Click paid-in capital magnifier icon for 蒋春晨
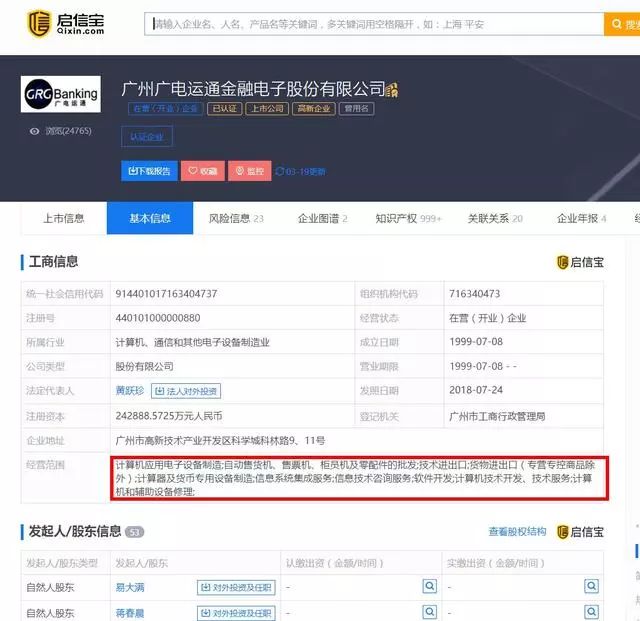640x621 pixels. [x=591, y=612]
